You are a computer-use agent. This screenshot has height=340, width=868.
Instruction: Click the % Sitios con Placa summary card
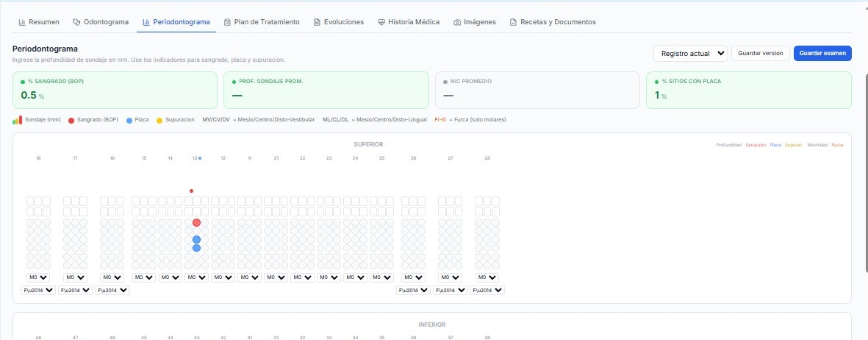click(748, 90)
